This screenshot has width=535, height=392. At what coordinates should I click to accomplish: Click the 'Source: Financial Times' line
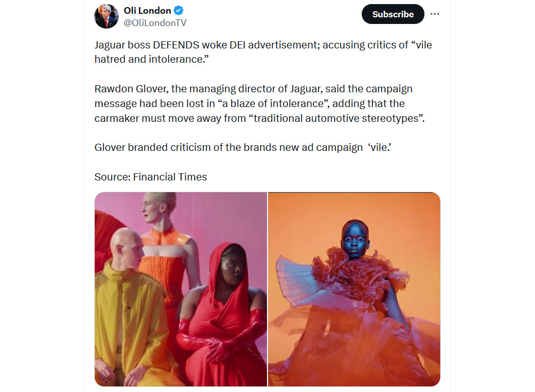click(150, 177)
